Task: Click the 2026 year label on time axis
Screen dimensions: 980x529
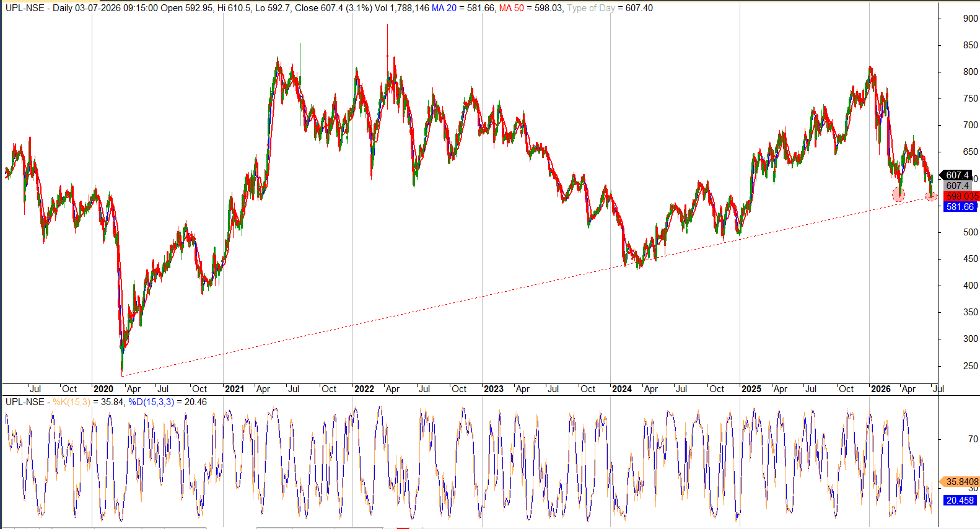Action: (x=881, y=389)
